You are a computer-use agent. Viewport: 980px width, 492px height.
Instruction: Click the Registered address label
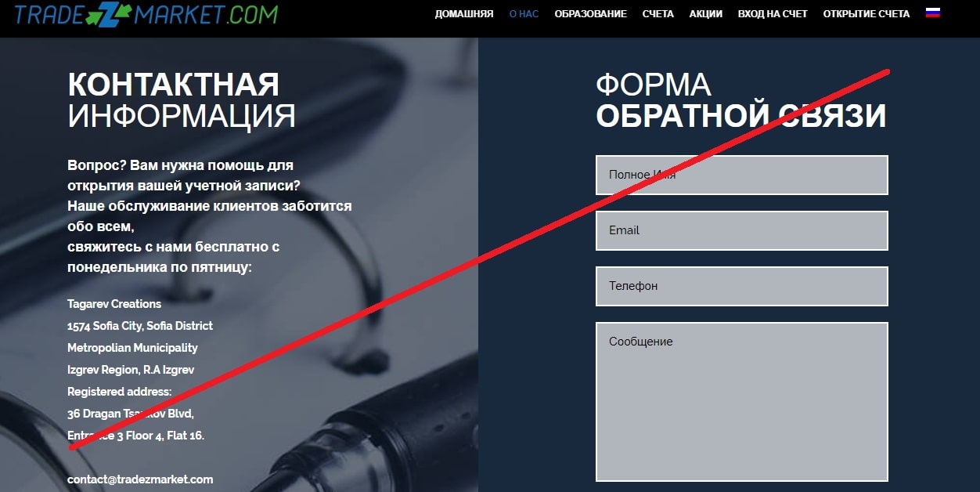coord(119,392)
